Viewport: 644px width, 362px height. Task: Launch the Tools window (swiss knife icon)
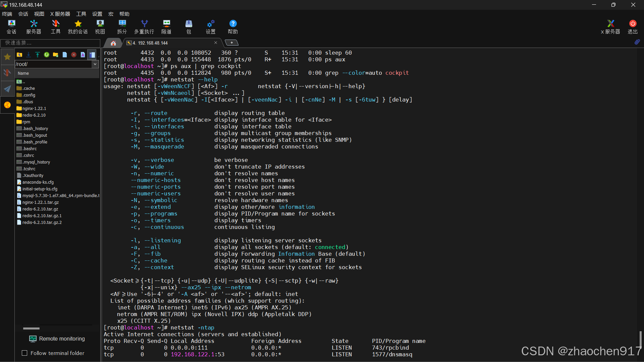pyautogui.click(x=55, y=27)
